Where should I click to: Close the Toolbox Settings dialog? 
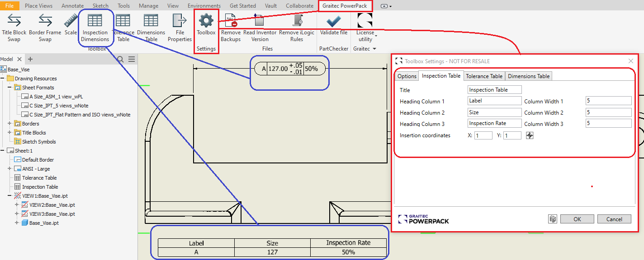click(x=631, y=61)
